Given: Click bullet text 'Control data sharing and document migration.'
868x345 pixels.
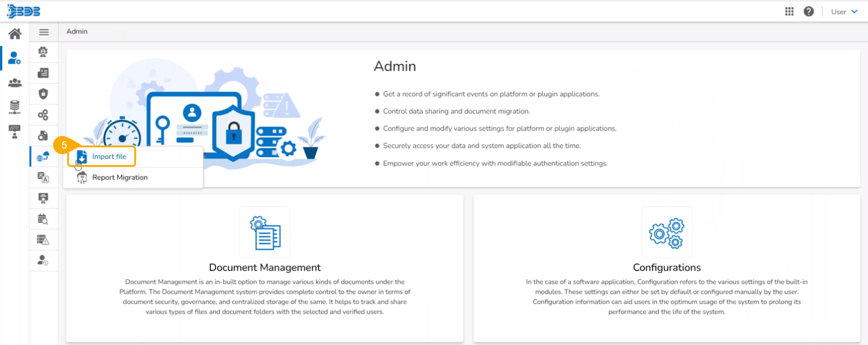Looking at the screenshot, I should click(456, 111).
